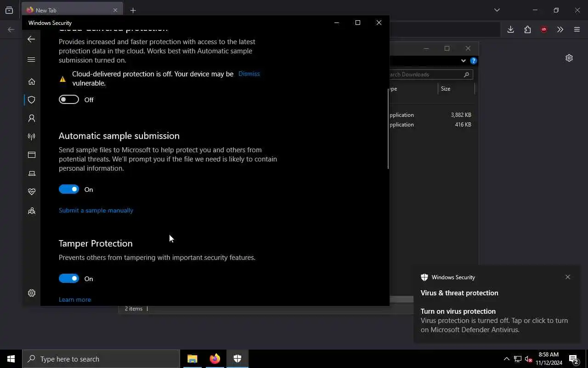
Task: Open Firefox application menu
Action: [x=577, y=29]
